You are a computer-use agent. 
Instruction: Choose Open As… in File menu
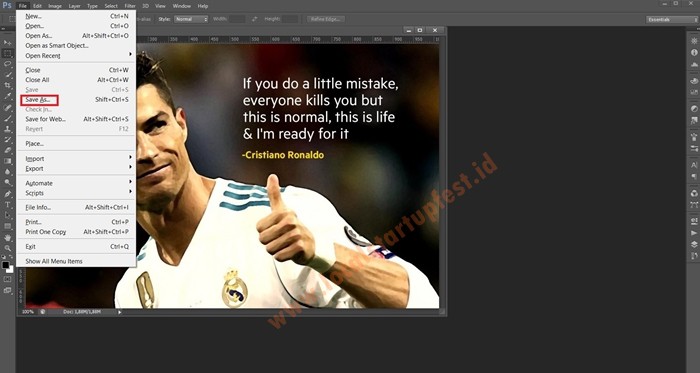pyautogui.click(x=76, y=36)
